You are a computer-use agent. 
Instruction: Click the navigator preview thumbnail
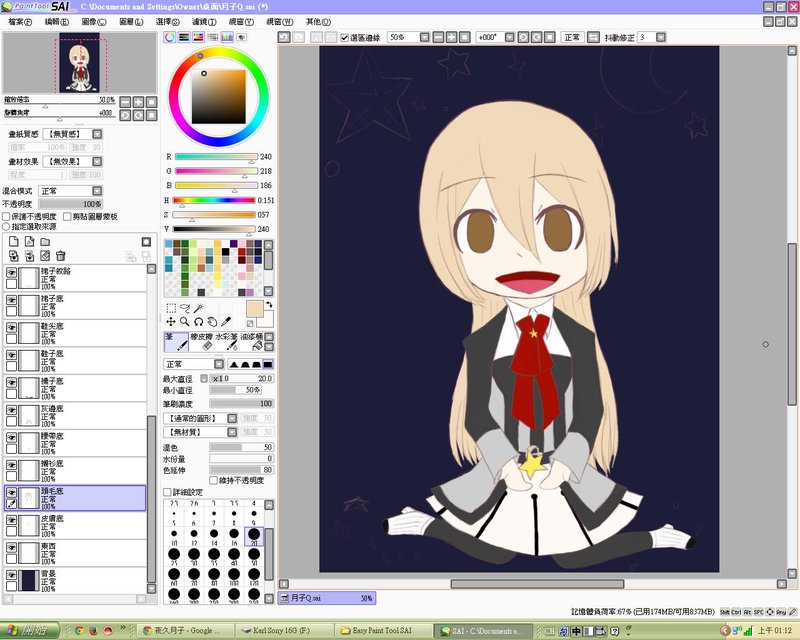pos(80,62)
